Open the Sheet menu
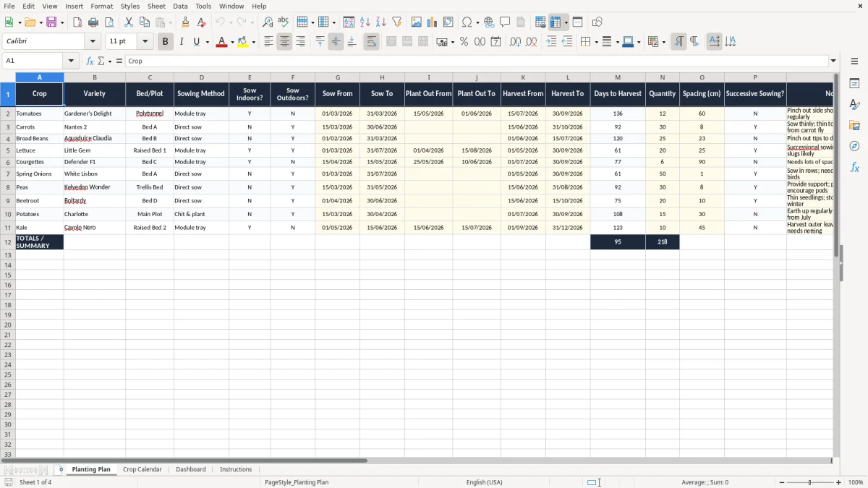 point(156,6)
